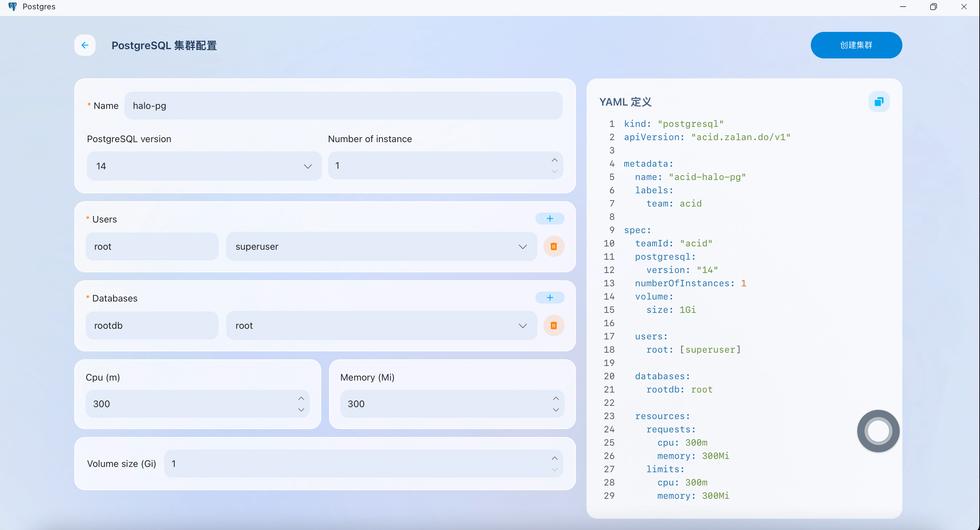Delete the root user with trash icon

pyautogui.click(x=554, y=246)
